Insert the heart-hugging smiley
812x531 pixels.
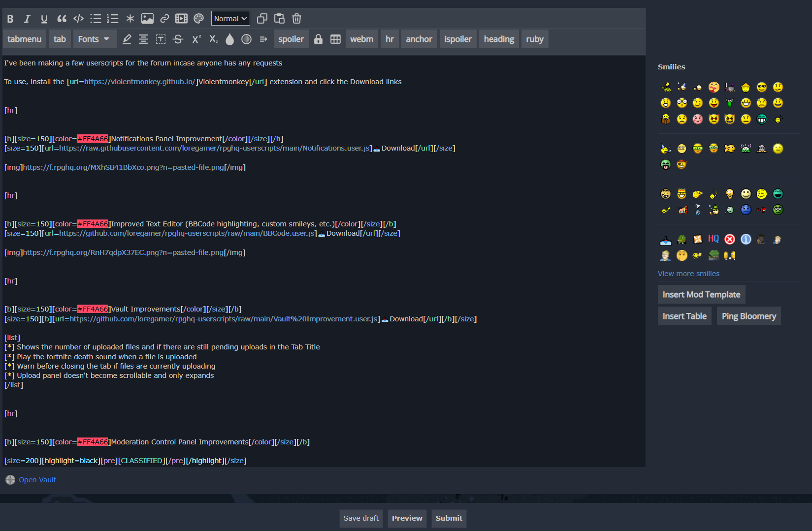714,87
